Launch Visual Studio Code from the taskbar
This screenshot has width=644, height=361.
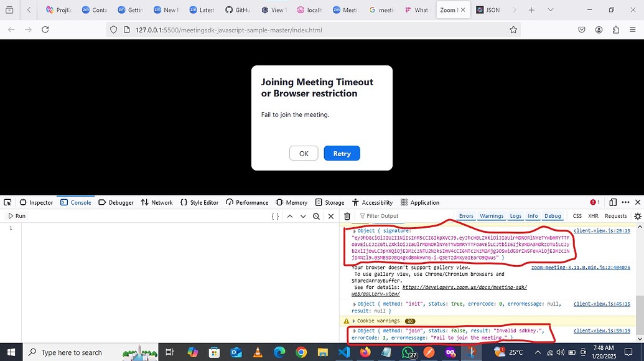point(344,352)
